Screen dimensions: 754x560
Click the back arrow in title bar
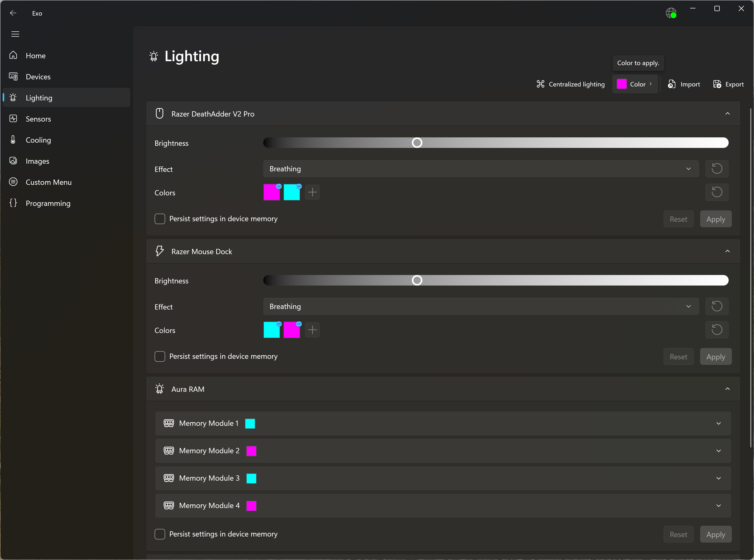[x=13, y=13]
